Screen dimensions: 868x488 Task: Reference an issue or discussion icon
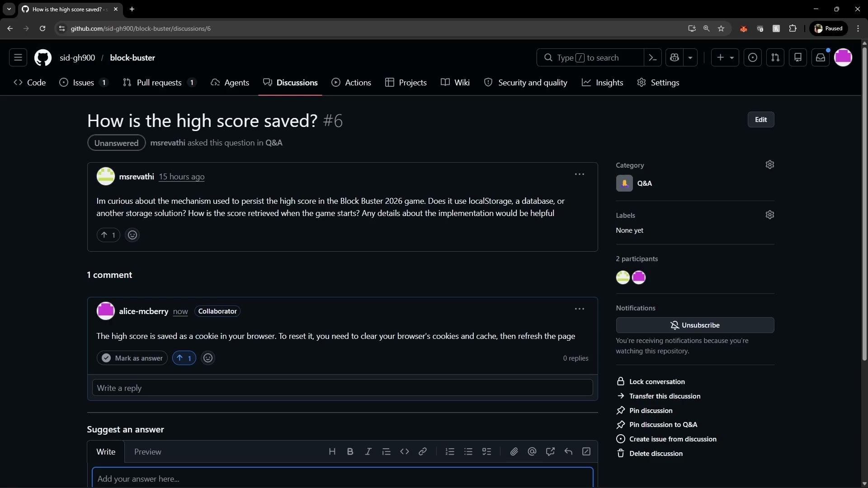click(x=550, y=451)
